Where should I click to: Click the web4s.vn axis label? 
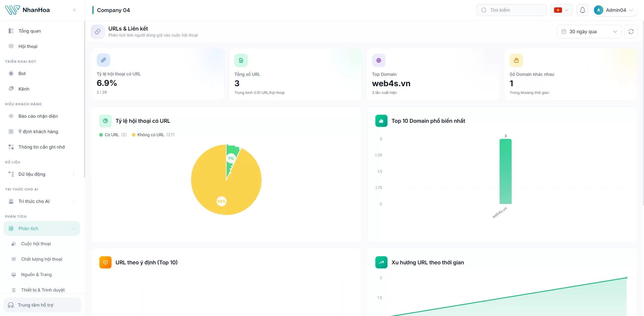coord(500,213)
